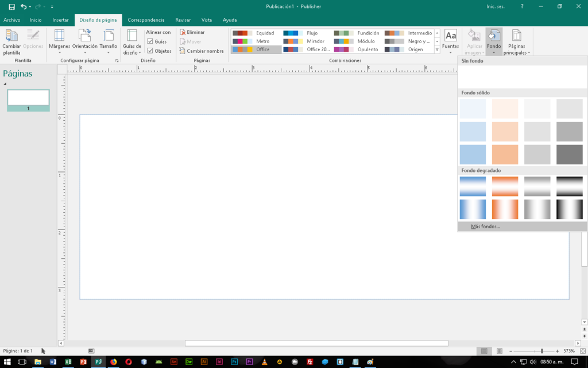Open Configurar página dialog launcher

coord(117,60)
